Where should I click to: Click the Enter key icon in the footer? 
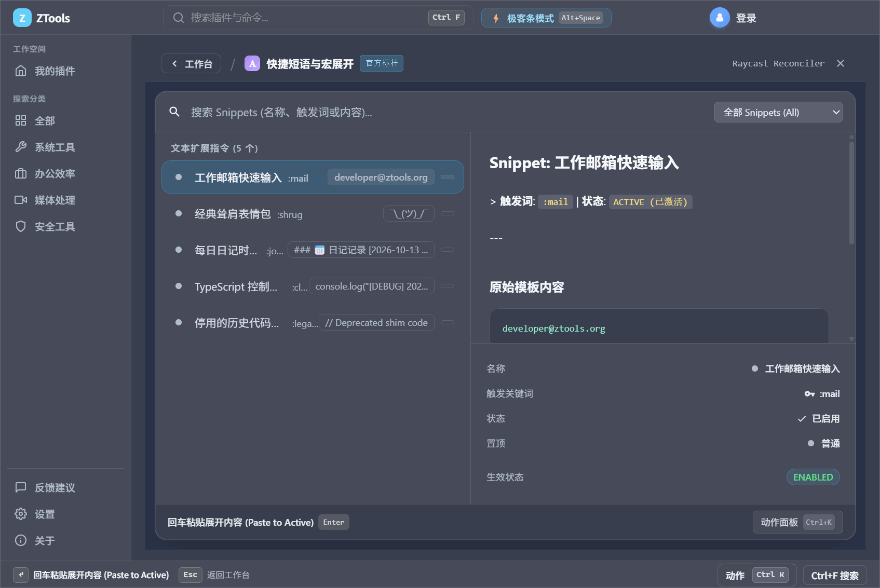pos(21,575)
